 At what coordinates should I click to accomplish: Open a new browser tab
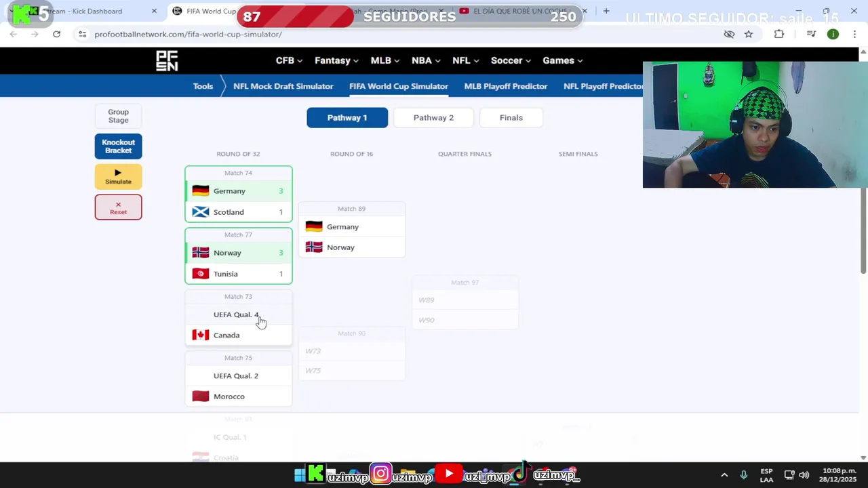tap(606, 11)
